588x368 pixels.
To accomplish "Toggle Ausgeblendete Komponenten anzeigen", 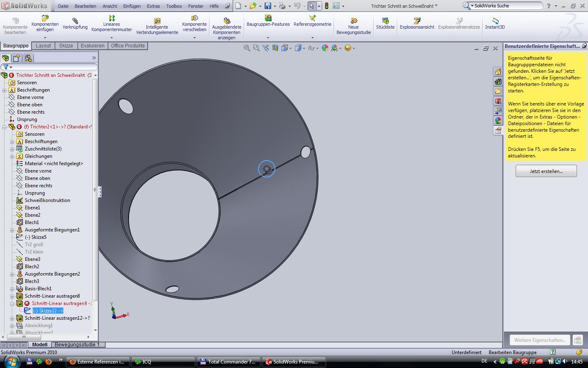I will tap(227, 20).
